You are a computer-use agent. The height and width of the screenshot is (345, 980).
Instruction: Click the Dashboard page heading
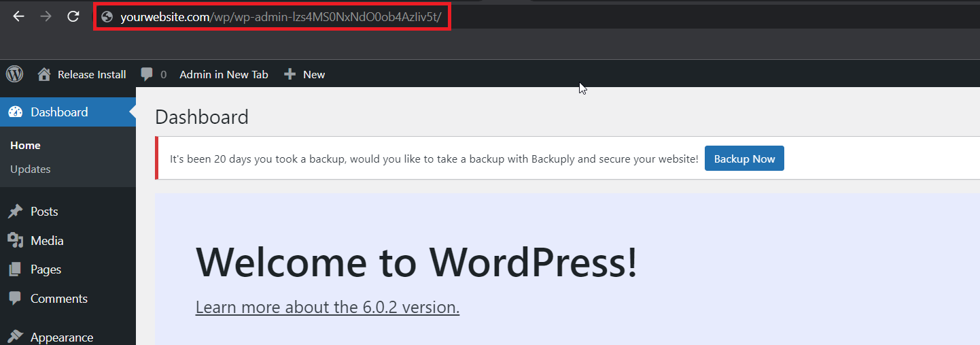[202, 117]
